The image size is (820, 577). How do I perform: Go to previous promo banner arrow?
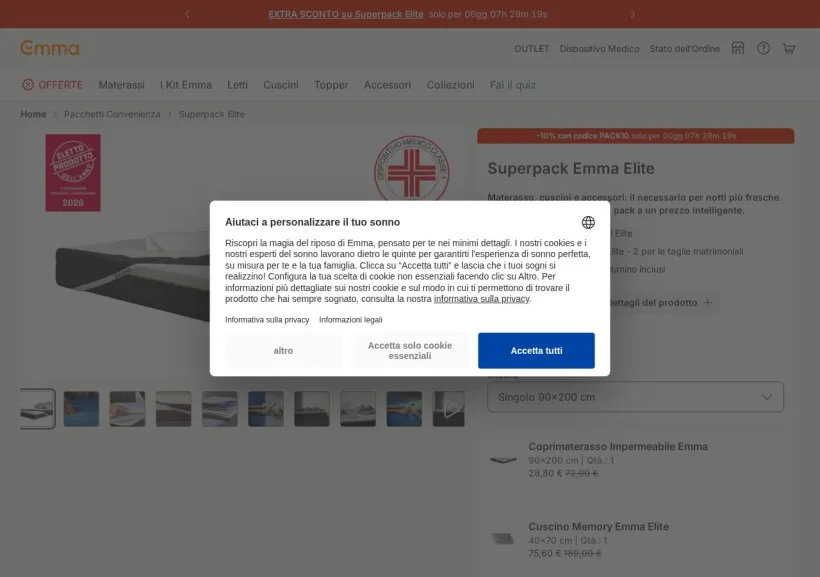[187, 14]
